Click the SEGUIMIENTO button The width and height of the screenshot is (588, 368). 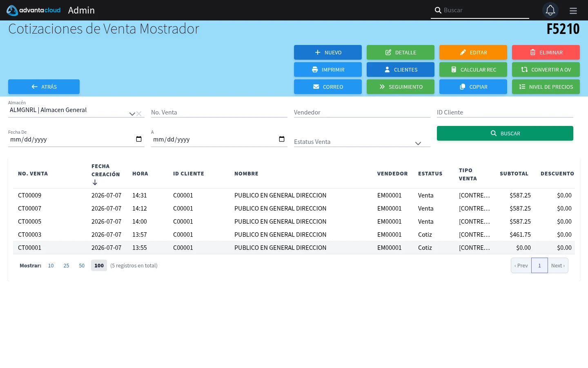[x=401, y=87]
